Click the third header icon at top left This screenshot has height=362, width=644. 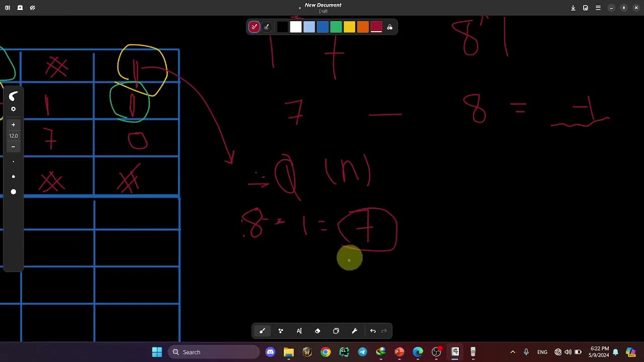[x=33, y=8]
